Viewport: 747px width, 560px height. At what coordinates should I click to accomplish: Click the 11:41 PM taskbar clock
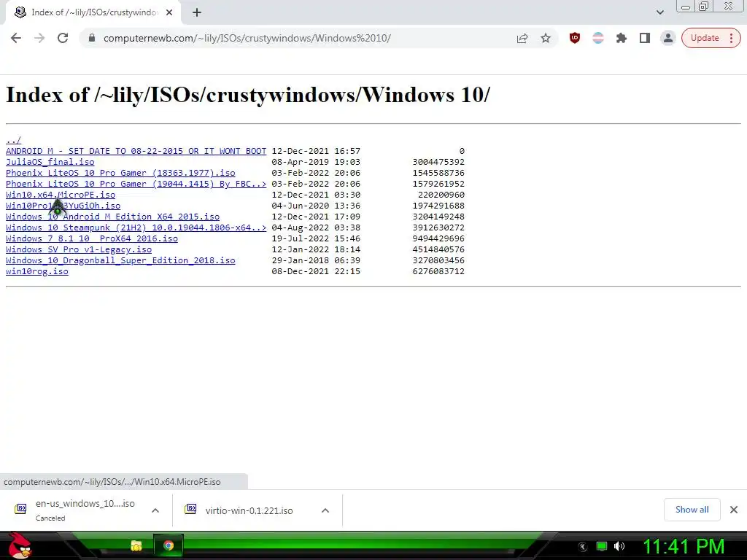[684, 547]
